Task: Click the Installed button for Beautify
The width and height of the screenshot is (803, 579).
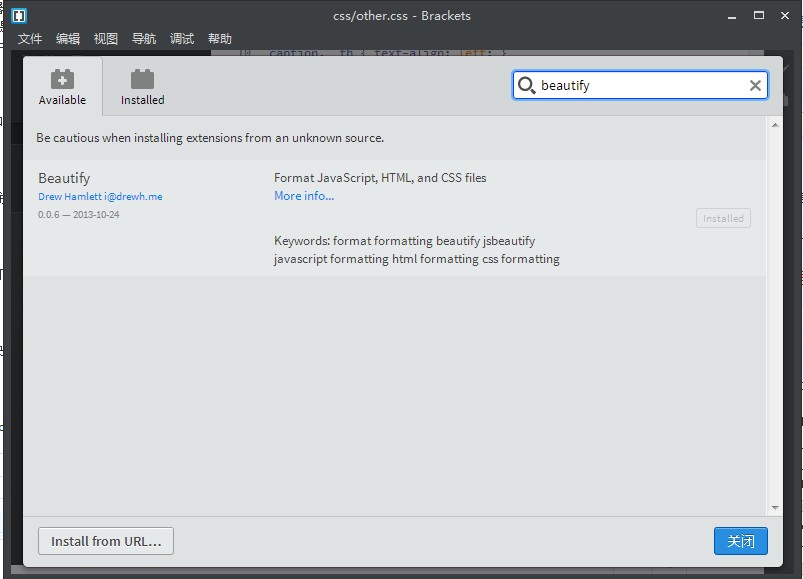Action: (723, 218)
